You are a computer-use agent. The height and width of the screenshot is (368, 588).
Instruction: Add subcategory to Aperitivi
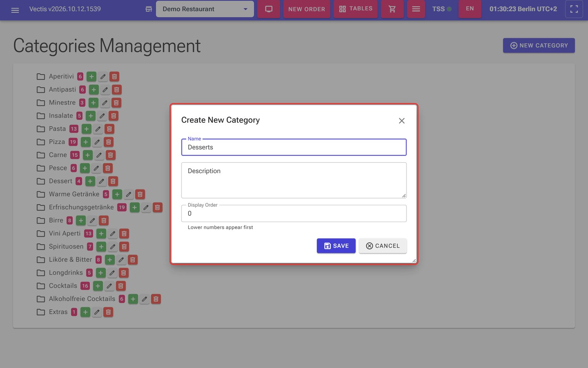click(91, 77)
